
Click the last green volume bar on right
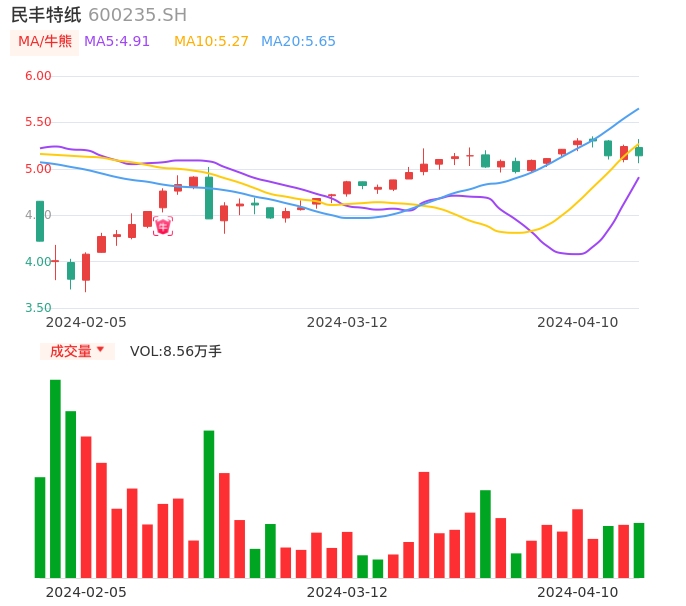(639, 550)
